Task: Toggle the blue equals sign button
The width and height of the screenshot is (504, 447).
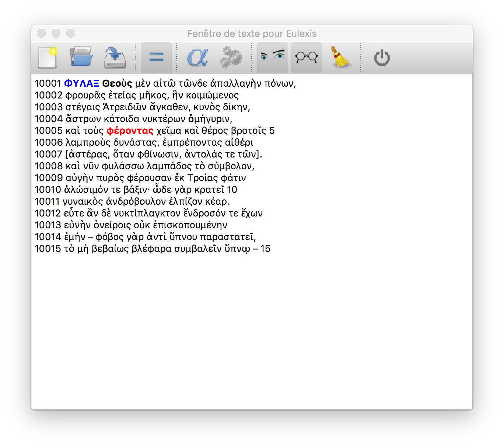Action: point(156,57)
